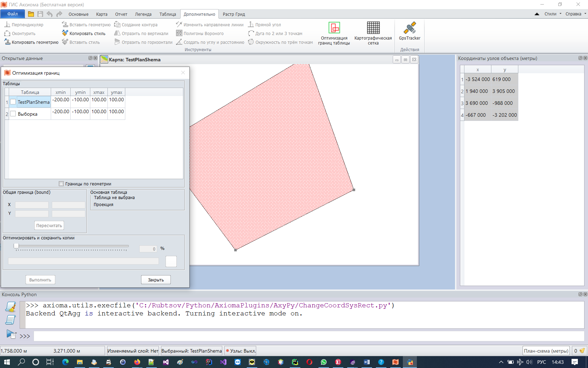The image size is (588, 368).
Task: Click the Python script icon at console top
Action: (11, 307)
